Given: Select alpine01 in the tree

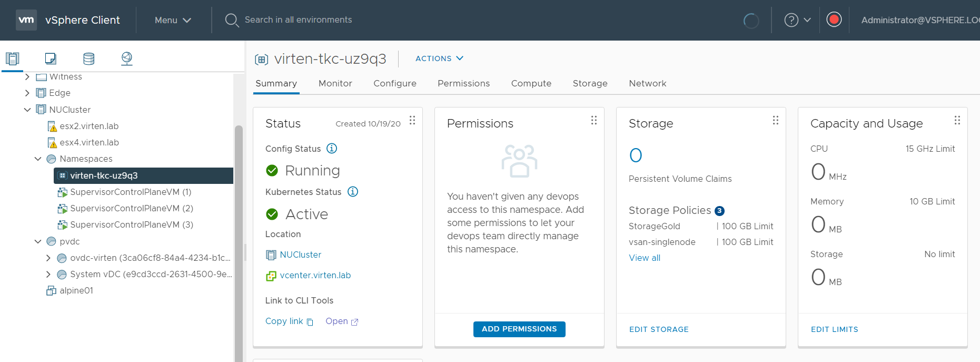Looking at the screenshot, I should 76,290.
